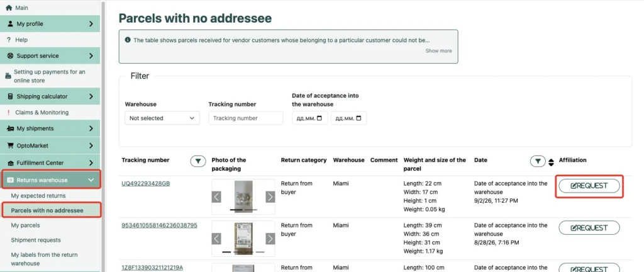Open calendar picker in second date field
Viewport: 644px width, 272px height.
point(358,118)
